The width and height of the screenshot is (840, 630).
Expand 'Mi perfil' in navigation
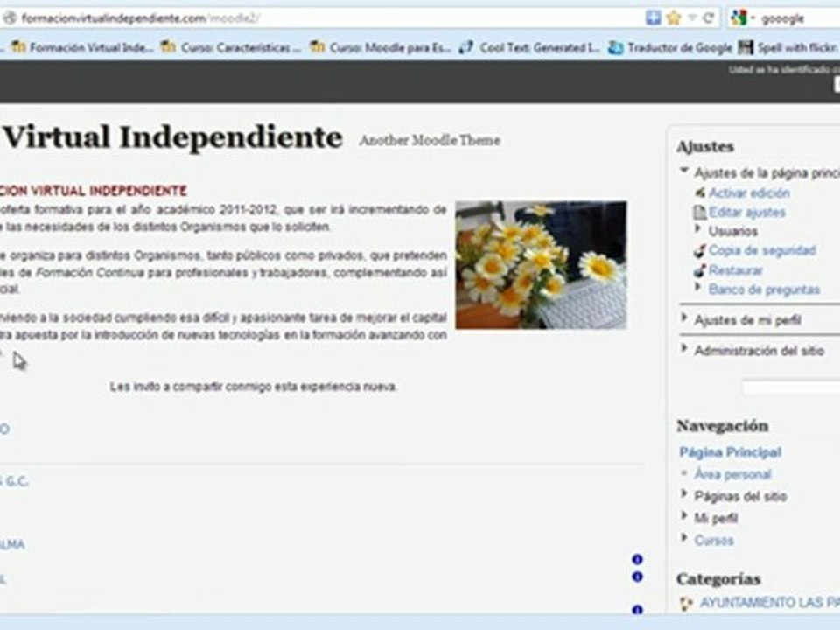[x=683, y=516]
